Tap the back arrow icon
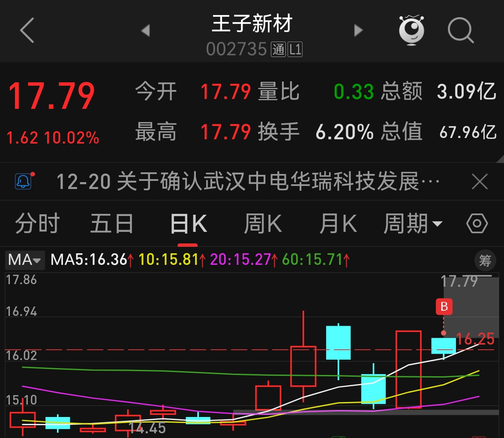504x438 pixels. 27,30
